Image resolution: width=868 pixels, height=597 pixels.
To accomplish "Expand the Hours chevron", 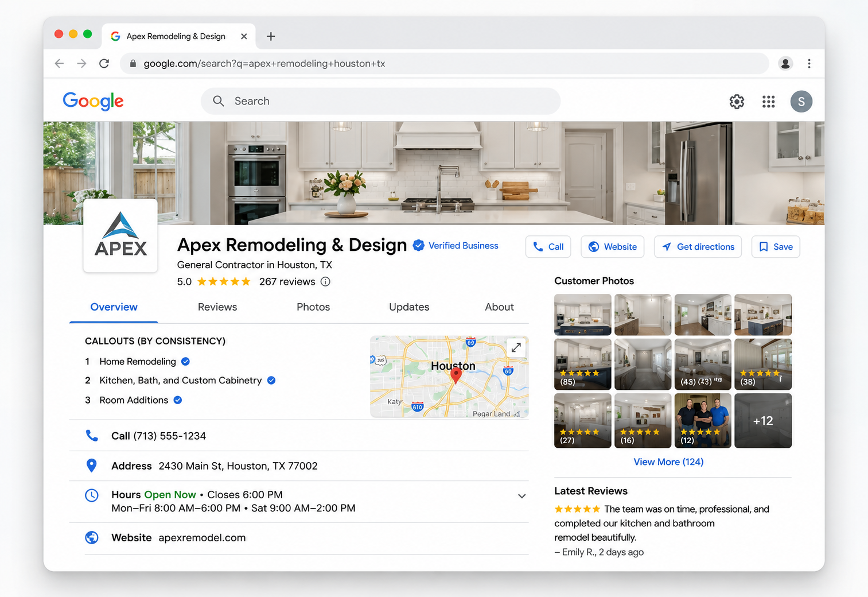I will coord(521,496).
